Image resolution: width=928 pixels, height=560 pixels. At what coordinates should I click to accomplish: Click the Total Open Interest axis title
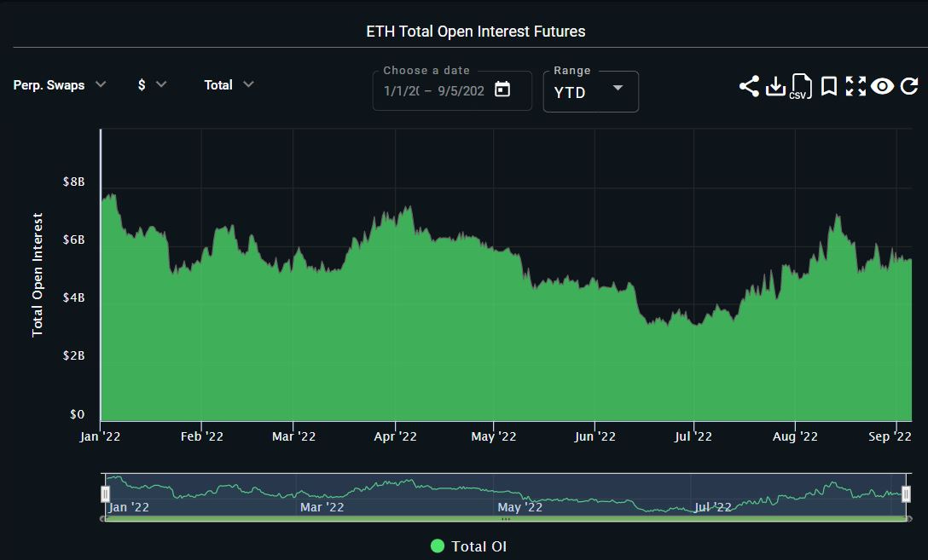click(x=38, y=275)
